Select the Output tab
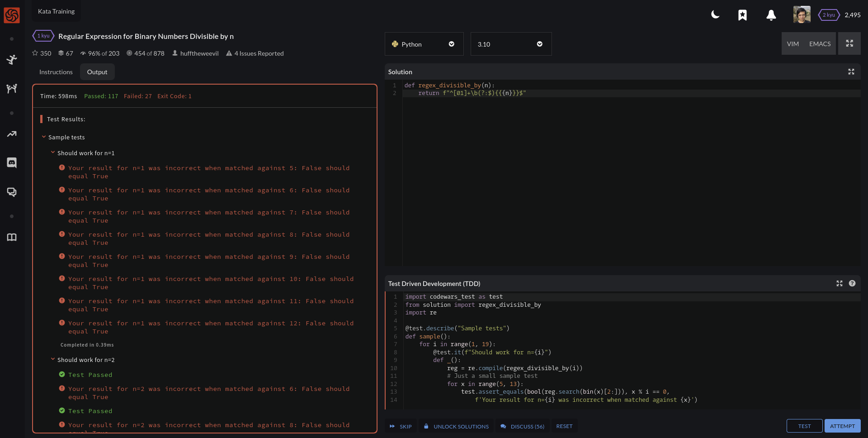 coord(97,72)
